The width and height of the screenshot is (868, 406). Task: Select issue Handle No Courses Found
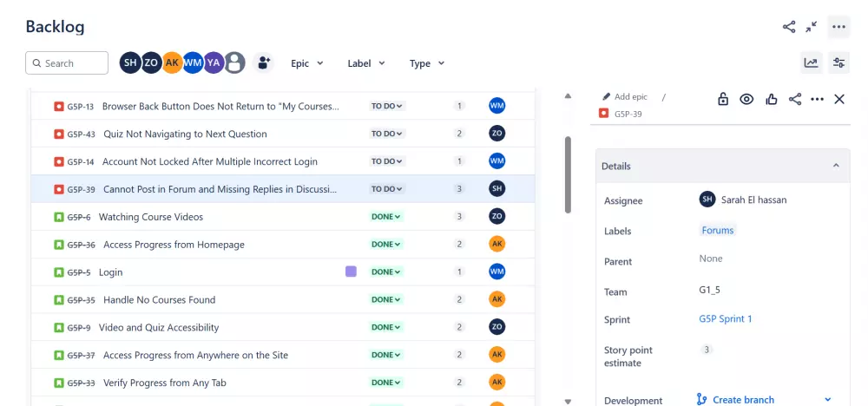160,300
